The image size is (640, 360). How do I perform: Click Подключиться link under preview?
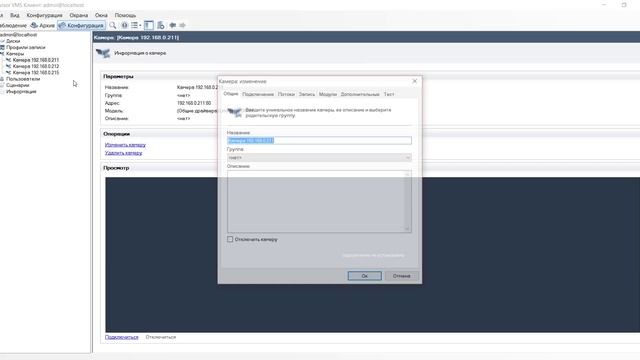pyautogui.click(x=122, y=337)
